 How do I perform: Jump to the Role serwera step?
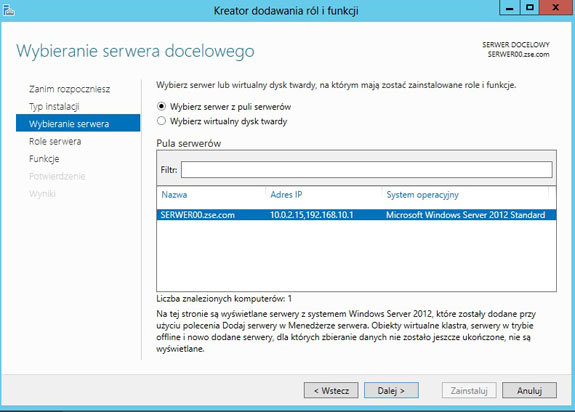coord(55,141)
